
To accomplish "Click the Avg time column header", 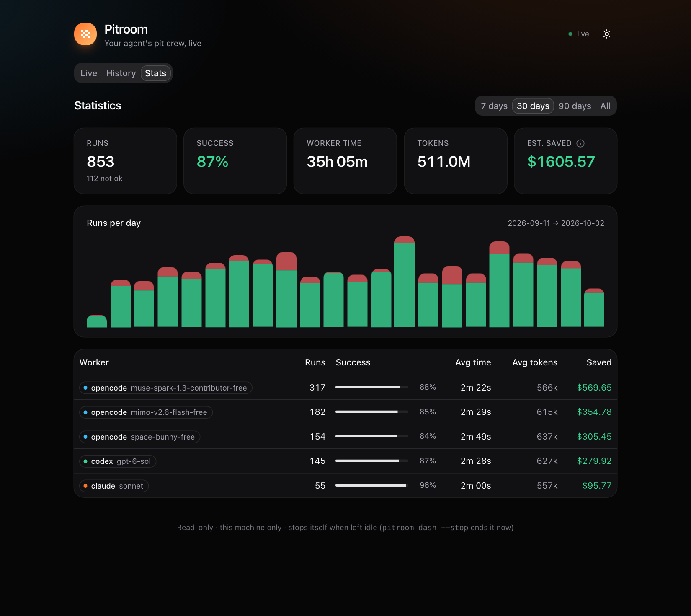I will tap(473, 362).
